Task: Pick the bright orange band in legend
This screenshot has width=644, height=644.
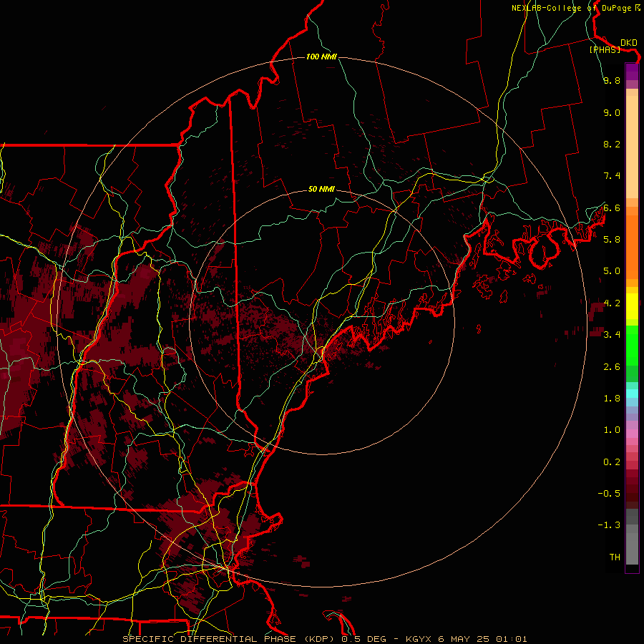Action: tap(632, 246)
